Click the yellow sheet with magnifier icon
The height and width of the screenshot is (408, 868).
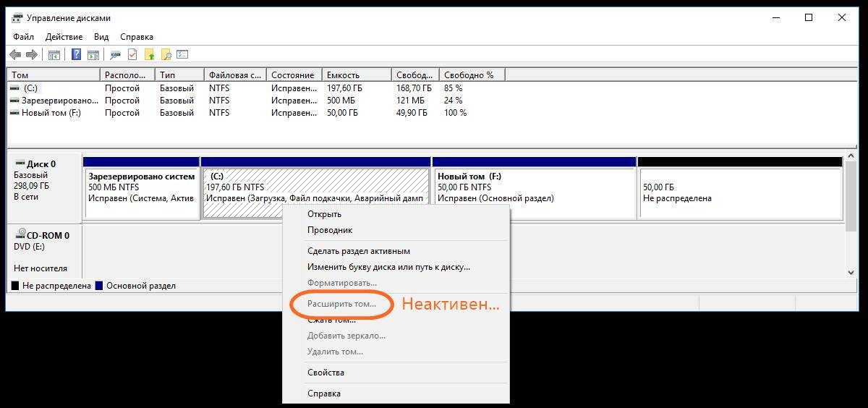[166, 55]
